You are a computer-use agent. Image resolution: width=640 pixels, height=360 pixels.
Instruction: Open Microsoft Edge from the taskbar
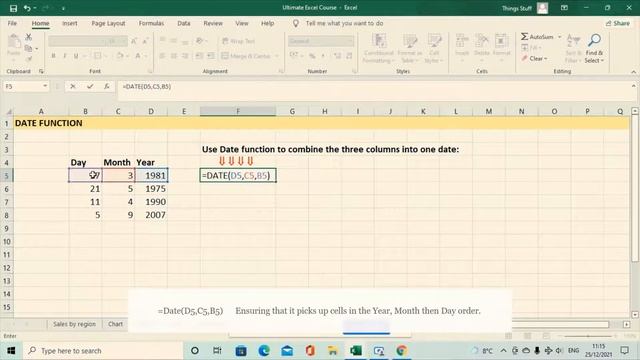264,351
